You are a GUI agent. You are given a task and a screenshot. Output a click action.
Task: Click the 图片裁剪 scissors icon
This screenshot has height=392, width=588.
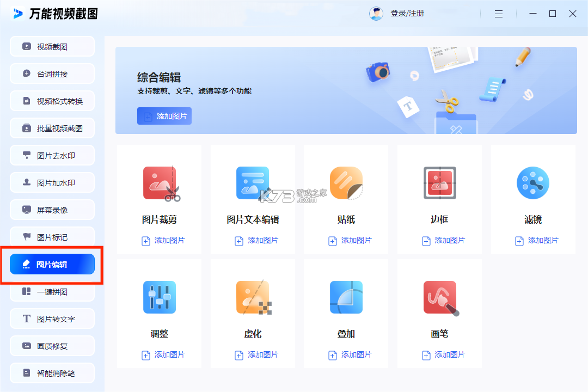(x=161, y=183)
